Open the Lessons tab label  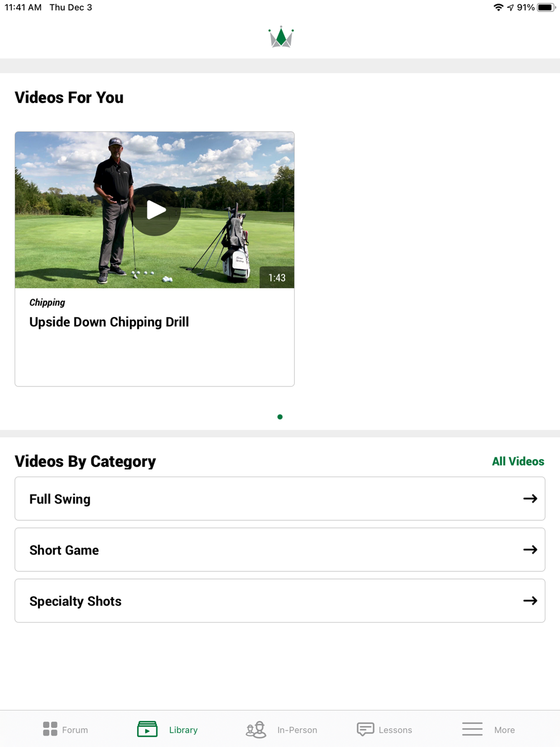click(x=395, y=730)
